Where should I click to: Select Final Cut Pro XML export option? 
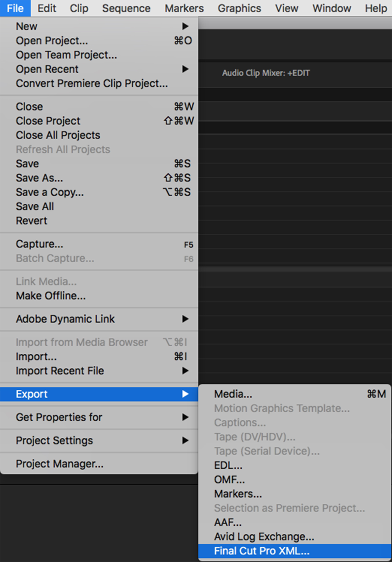coord(262,551)
